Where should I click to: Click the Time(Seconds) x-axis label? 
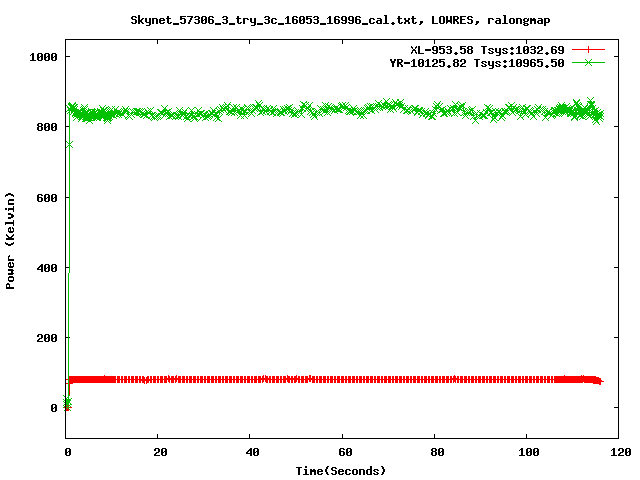tap(341, 471)
